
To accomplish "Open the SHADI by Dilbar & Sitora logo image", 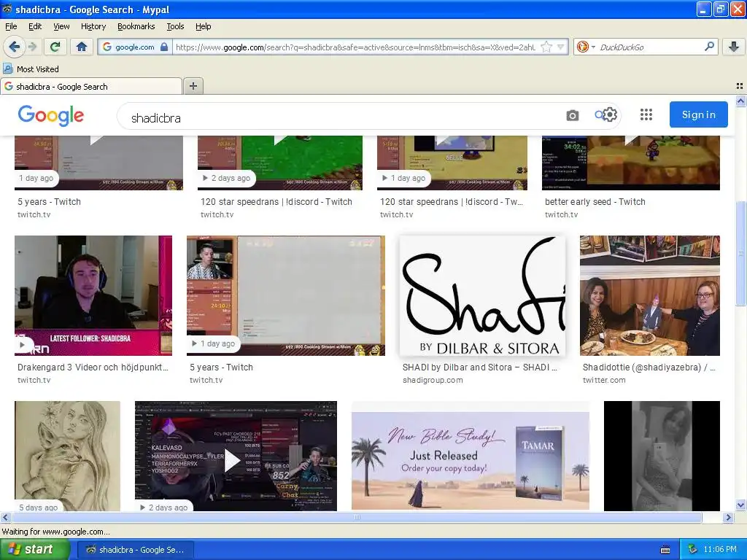I will pos(482,296).
